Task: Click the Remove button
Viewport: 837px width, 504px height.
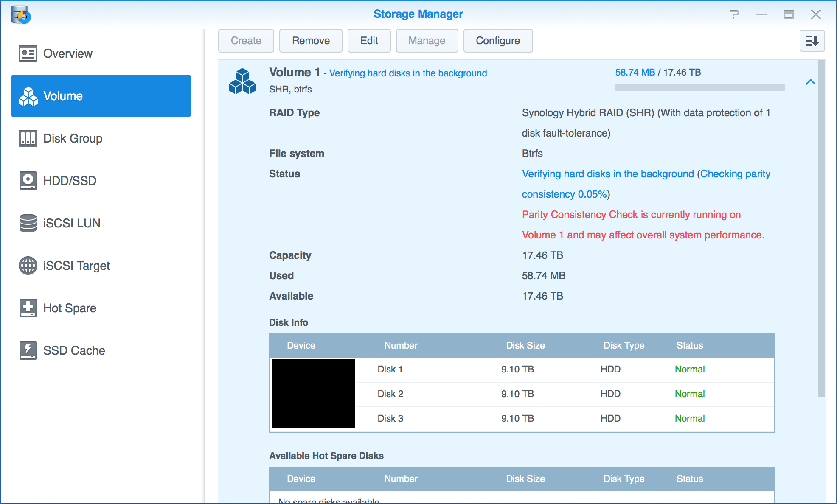Action: point(311,41)
